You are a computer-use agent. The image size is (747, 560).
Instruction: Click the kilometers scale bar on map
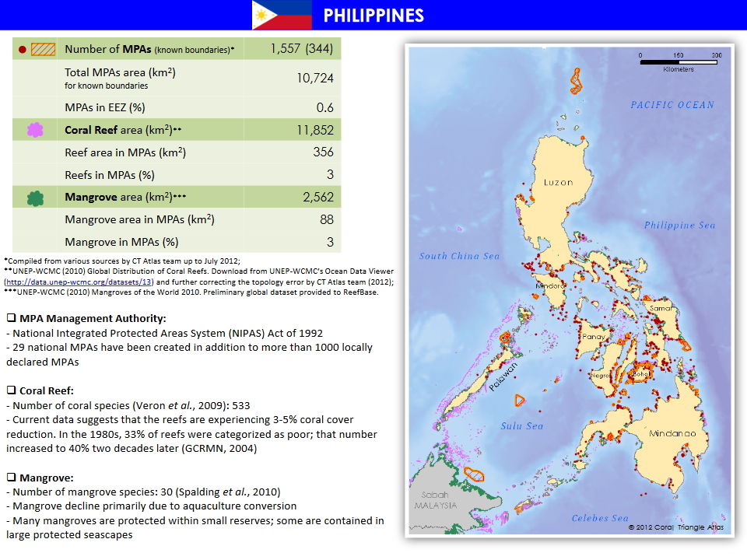(x=679, y=61)
